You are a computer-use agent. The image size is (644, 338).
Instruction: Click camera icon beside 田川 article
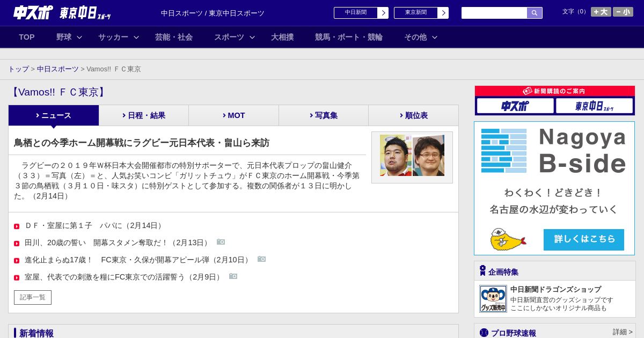(x=221, y=242)
